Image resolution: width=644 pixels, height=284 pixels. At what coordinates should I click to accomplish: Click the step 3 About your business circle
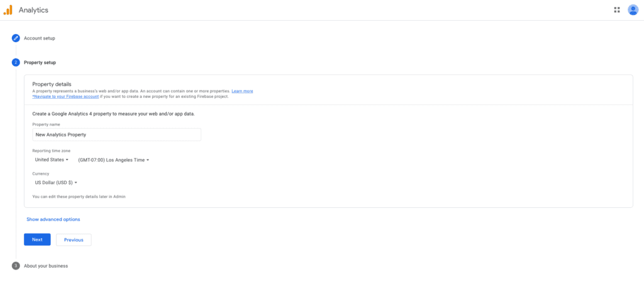(16, 266)
